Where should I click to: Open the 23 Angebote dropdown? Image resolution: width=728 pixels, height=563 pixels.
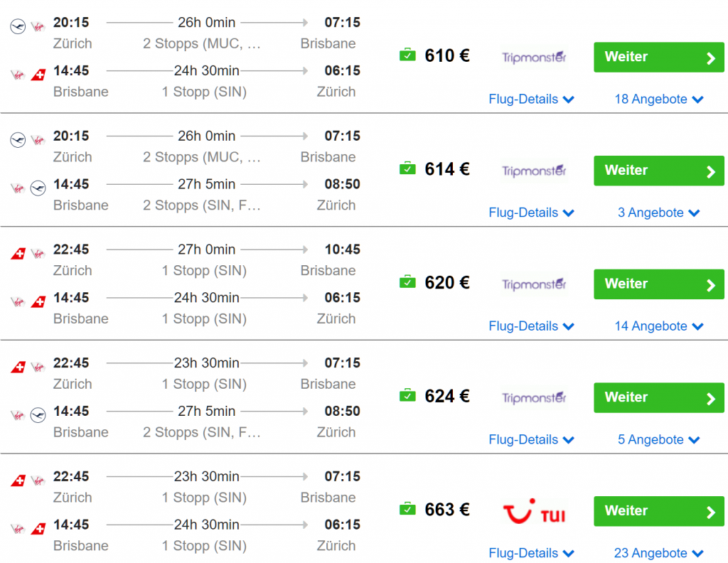coord(658,553)
